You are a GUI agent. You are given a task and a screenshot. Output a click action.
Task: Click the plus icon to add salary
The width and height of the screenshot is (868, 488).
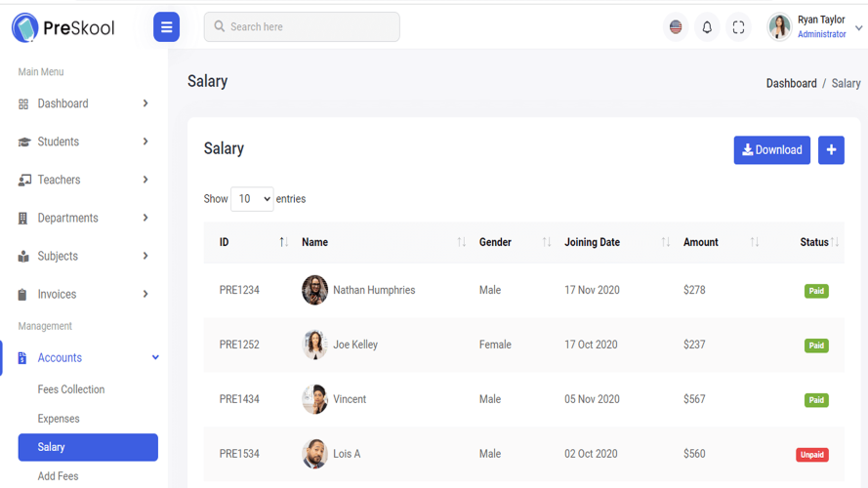(x=831, y=150)
